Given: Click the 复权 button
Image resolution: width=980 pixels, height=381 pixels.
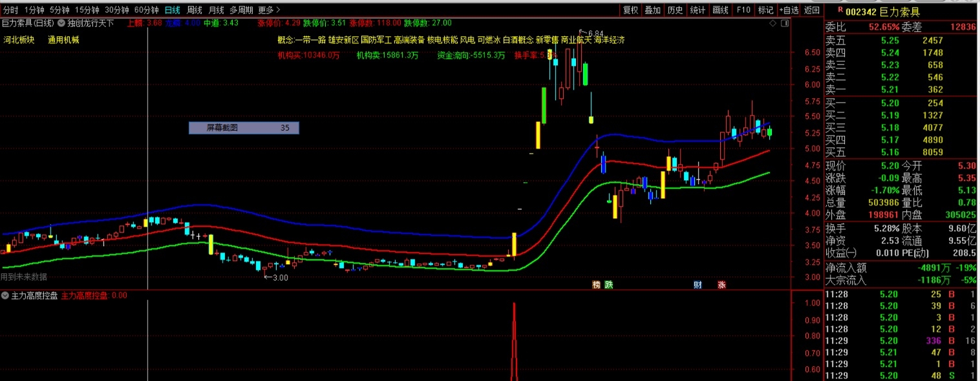Looking at the screenshot, I should point(630,10).
